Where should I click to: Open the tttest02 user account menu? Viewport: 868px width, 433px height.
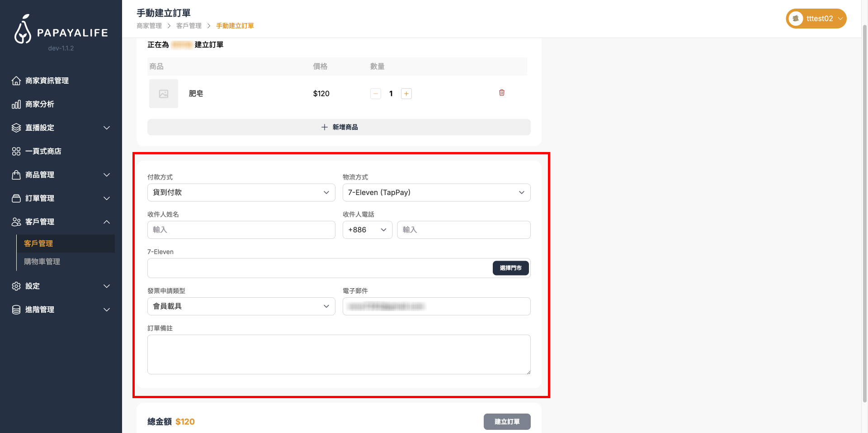tap(816, 19)
